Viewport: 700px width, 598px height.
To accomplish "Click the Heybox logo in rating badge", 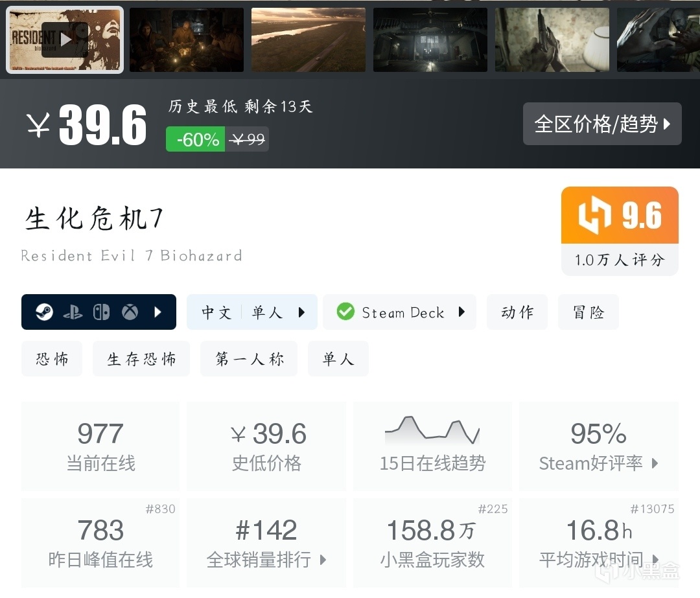I will coord(594,215).
